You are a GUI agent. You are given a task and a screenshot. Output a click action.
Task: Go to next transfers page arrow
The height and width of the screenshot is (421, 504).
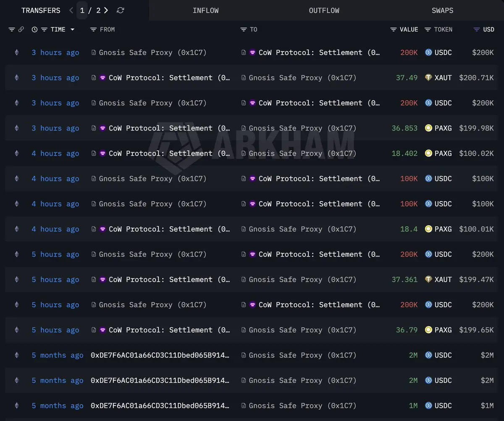[x=106, y=10]
